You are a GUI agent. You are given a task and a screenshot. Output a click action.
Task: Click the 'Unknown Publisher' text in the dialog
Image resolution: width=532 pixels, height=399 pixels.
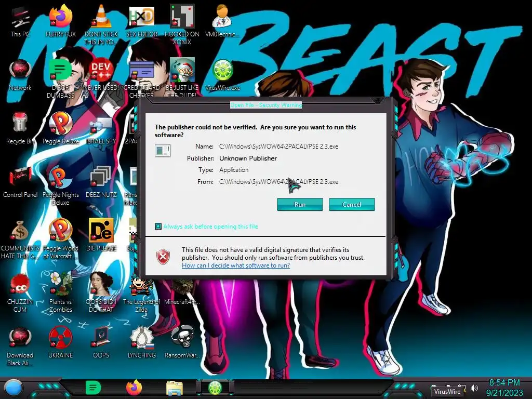click(x=248, y=158)
